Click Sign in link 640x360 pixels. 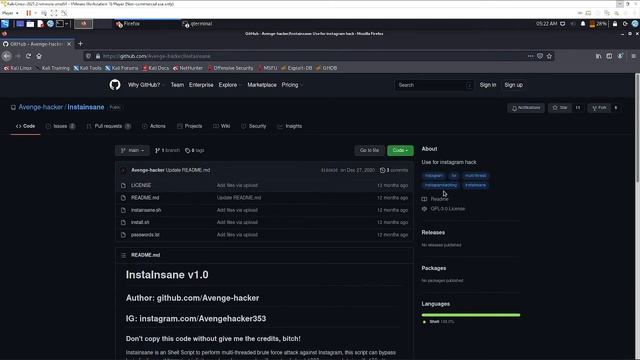click(x=488, y=85)
